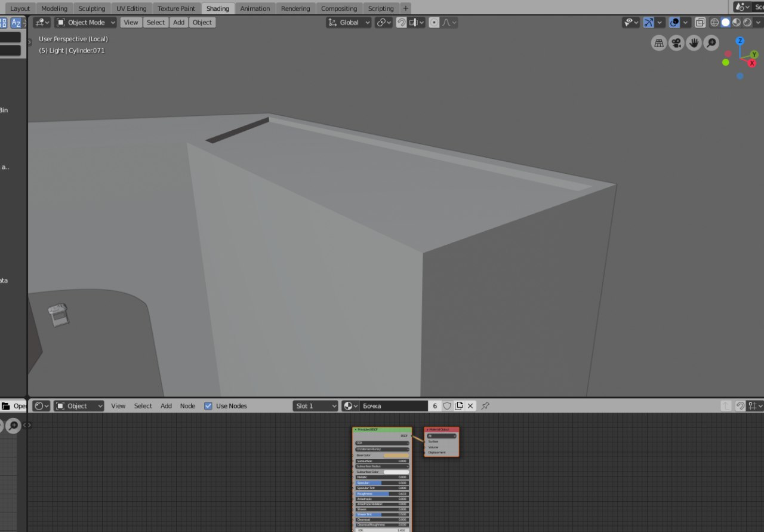
Task: Click the zoom view magnifier icon
Action: [711, 43]
